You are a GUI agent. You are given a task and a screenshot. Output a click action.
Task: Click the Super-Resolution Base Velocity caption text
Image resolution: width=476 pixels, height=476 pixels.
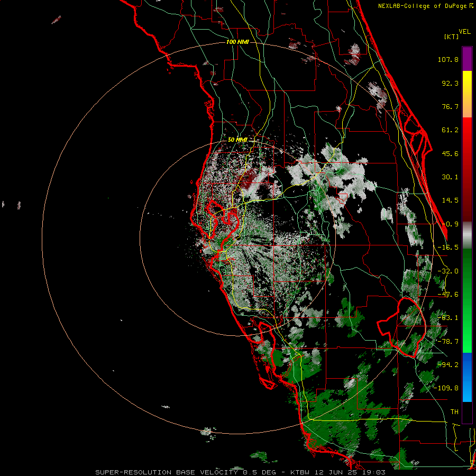[x=241, y=472]
